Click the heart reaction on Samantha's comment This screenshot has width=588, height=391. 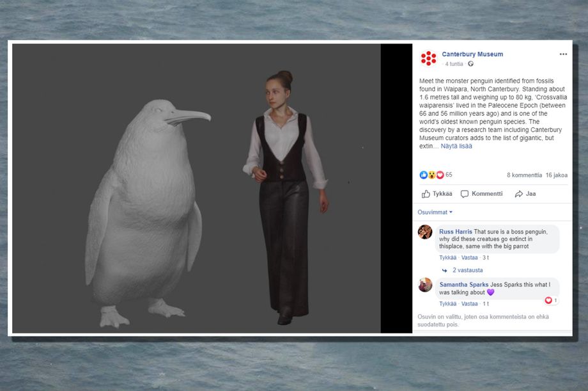[x=549, y=300]
